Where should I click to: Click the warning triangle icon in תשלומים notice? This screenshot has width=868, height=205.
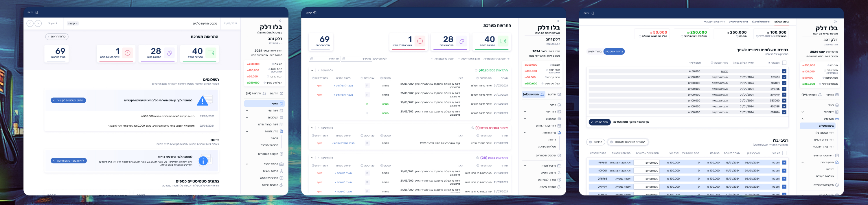[x=202, y=101]
